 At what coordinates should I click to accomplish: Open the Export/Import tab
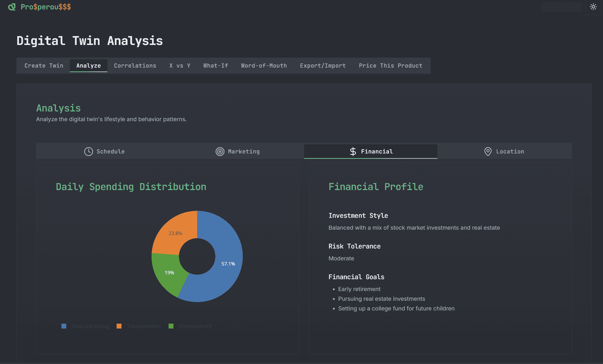(x=323, y=66)
